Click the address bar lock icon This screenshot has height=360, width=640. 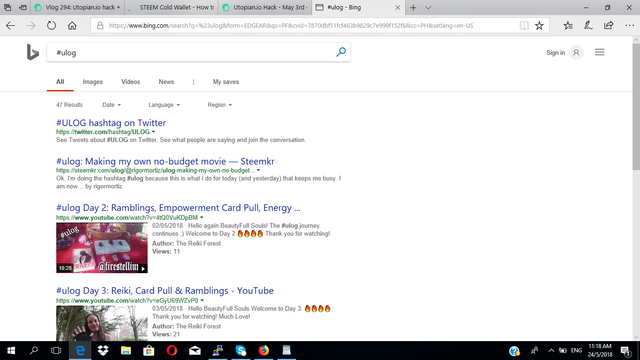100,25
